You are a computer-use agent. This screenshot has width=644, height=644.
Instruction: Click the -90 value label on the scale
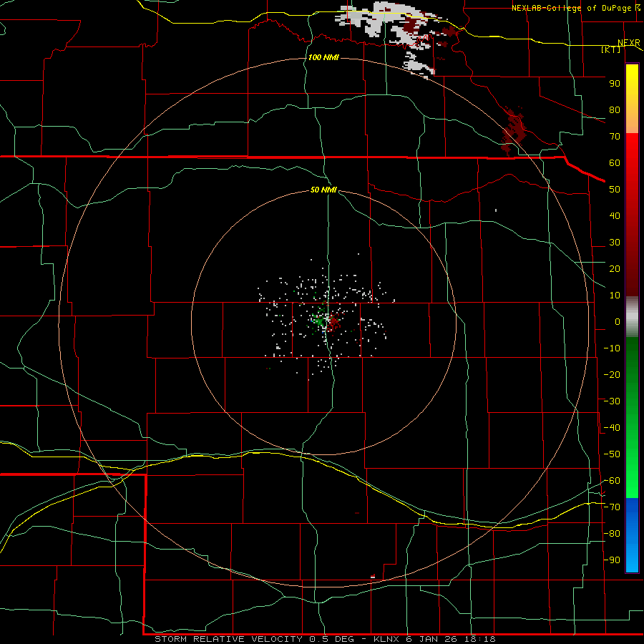[x=612, y=560]
